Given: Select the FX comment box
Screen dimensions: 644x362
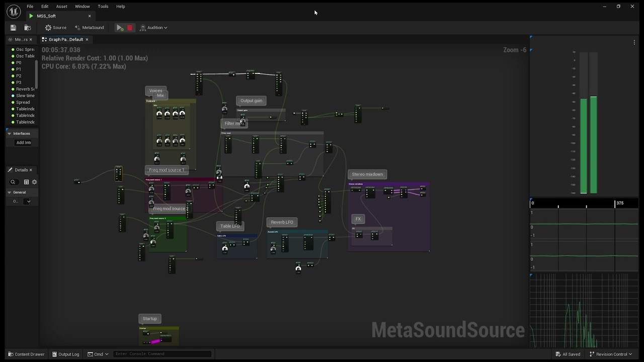Looking at the screenshot, I should pyautogui.click(x=358, y=219).
